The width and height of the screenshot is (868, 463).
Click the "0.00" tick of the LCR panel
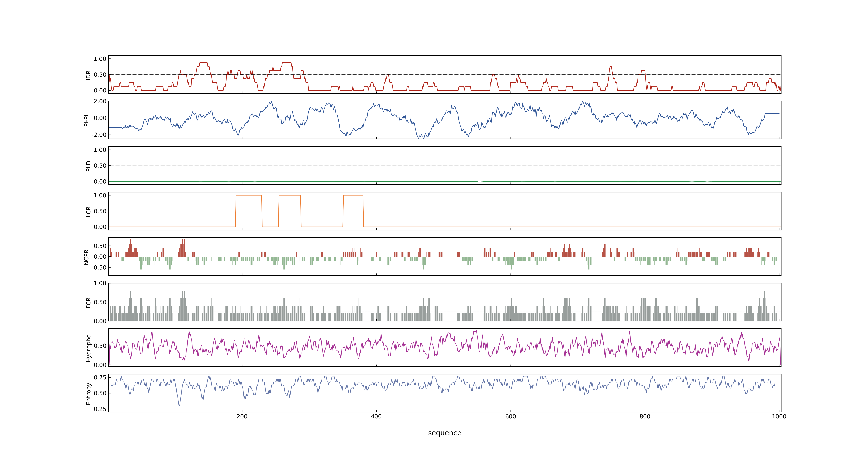(x=100, y=227)
